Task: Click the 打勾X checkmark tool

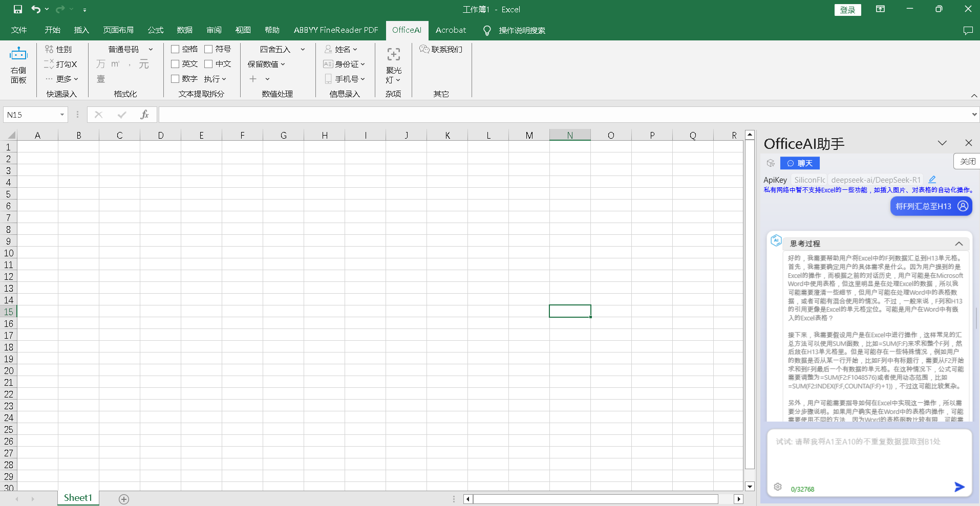Action: [x=60, y=64]
